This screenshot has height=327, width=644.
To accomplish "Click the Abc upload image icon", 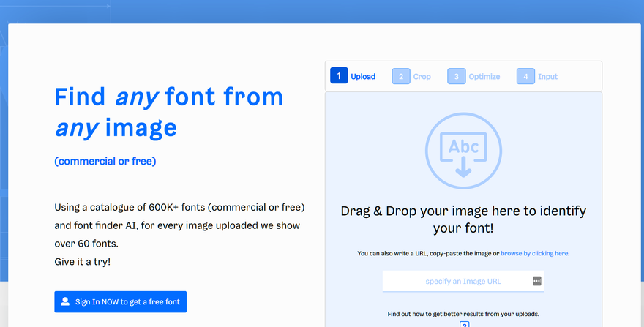I will click(x=463, y=151).
